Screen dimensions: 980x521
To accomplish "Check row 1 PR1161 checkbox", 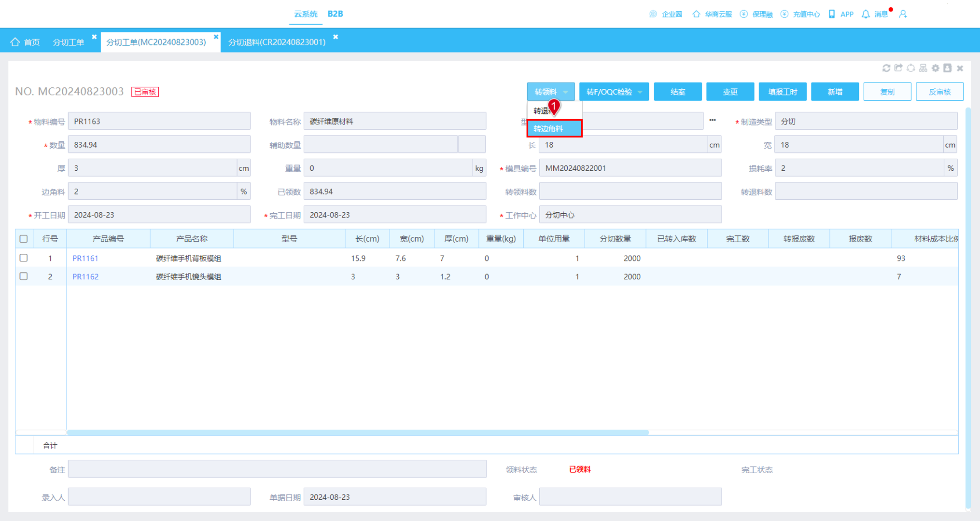I will point(24,258).
